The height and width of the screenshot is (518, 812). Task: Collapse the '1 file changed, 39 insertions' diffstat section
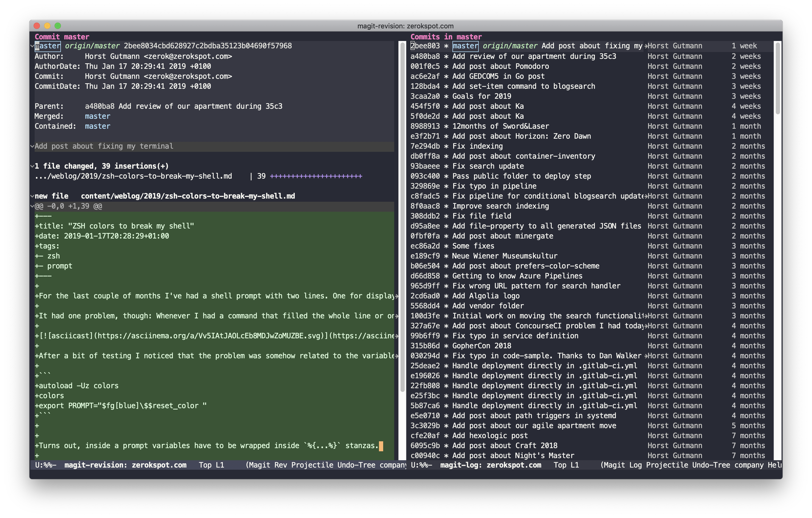pyautogui.click(x=32, y=166)
